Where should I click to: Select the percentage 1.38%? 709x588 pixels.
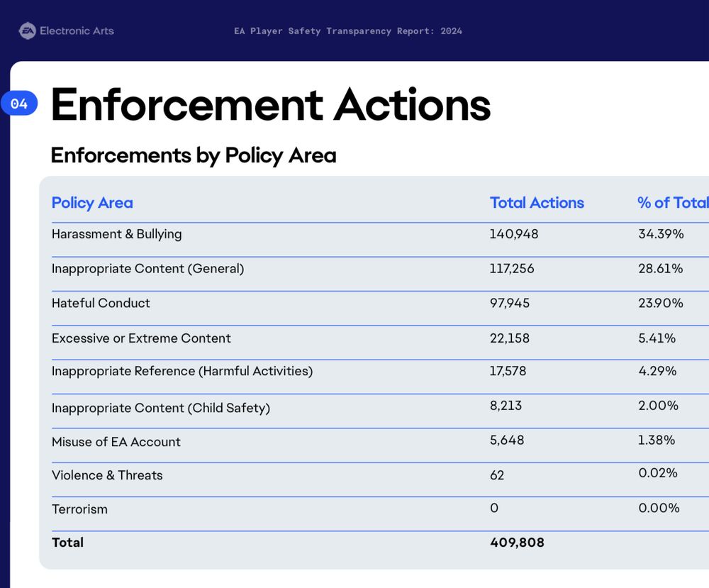click(656, 440)
